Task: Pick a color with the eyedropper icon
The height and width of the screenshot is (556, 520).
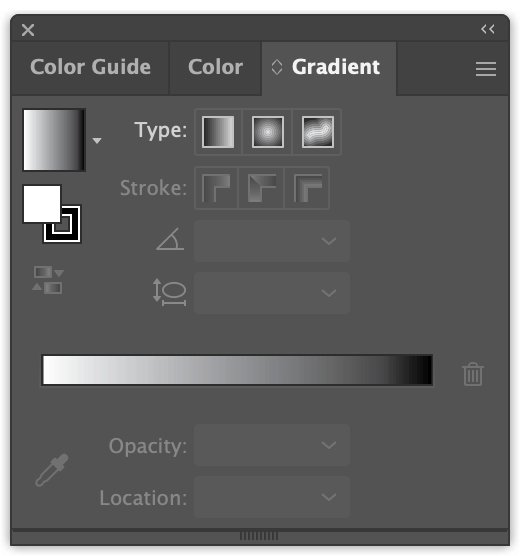Action: pyautogui.click(x=52, y=470)
